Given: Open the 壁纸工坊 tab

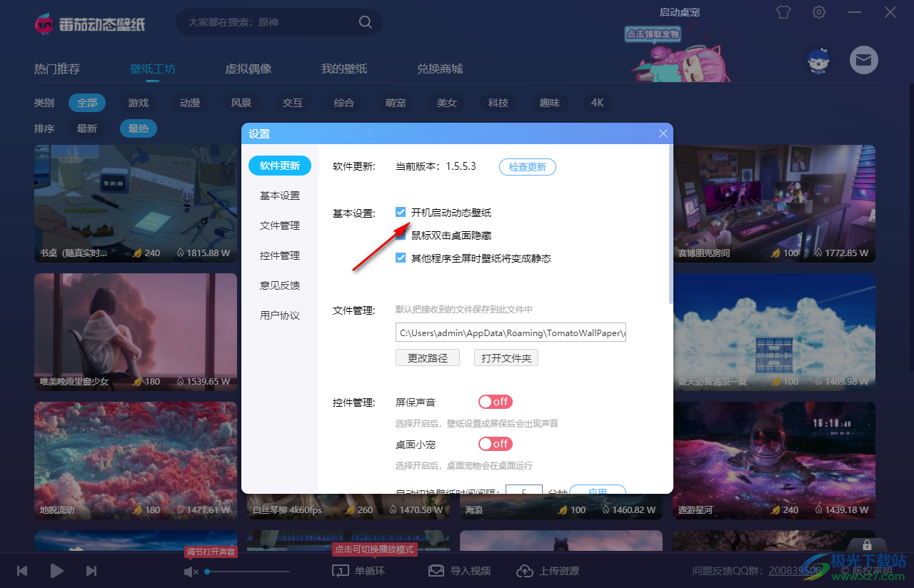Looking at the screenshot, I should click(153, 69).
